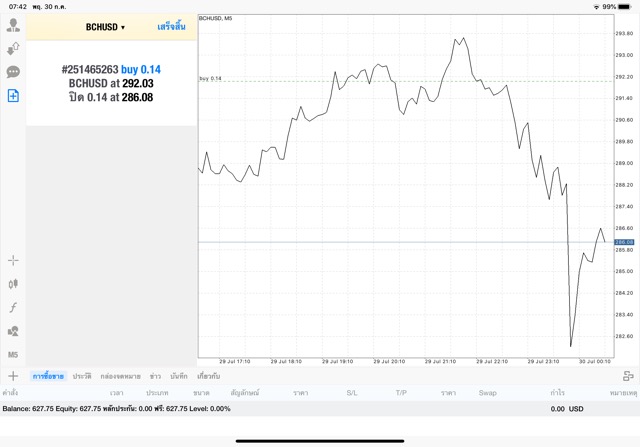Tap the 286.08 current price label on chart
This screenshot has width=640, height=447.
[624, 242]
